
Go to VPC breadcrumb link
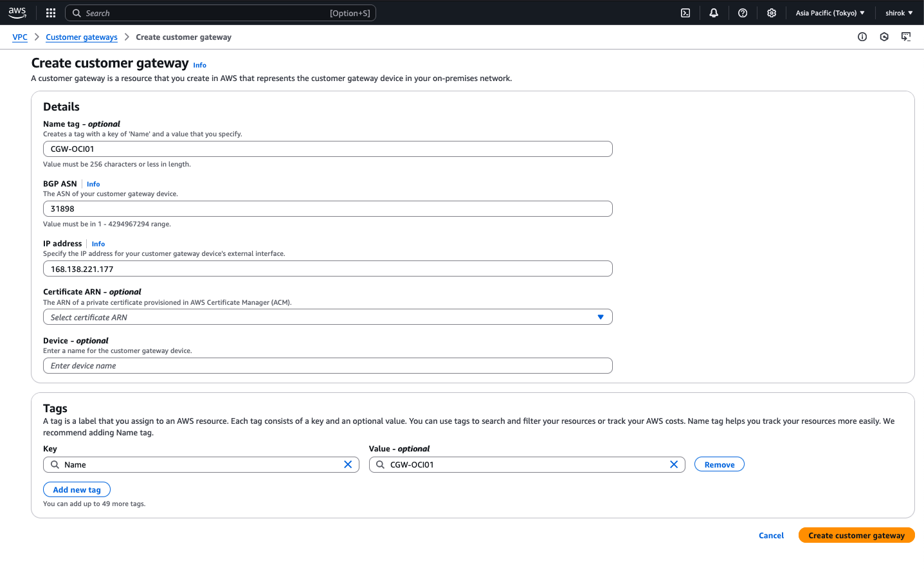(x=20, y=37)
